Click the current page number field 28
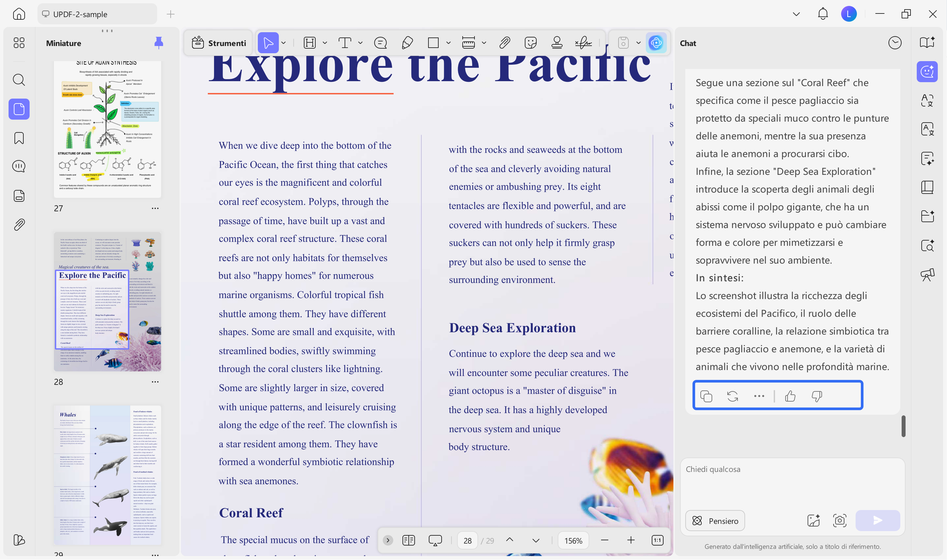The image size is (947, 560). point(468,541)
